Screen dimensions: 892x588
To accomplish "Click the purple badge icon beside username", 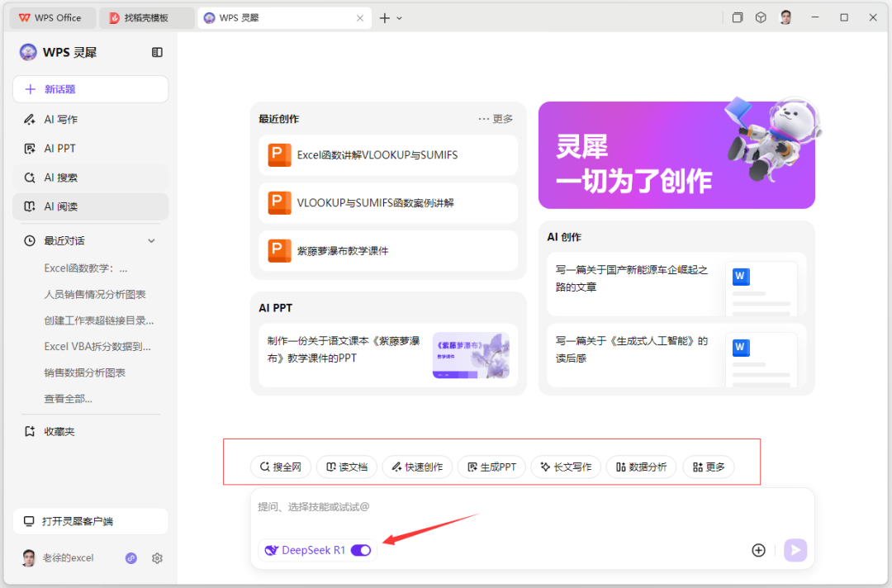I will (x=130, y=558).
